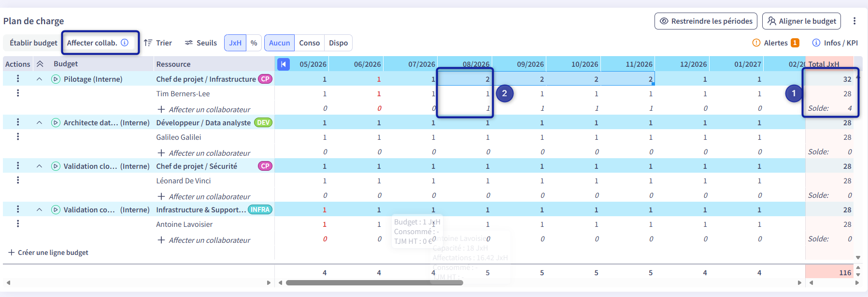
Task: Click the play circle icon of Architecte dat…
Action: (56, 122)
